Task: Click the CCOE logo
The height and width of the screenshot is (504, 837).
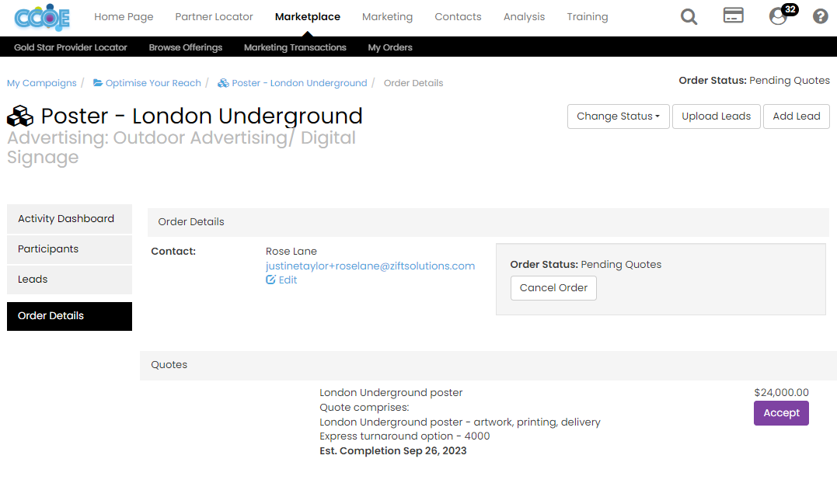Action: point(42,17)
